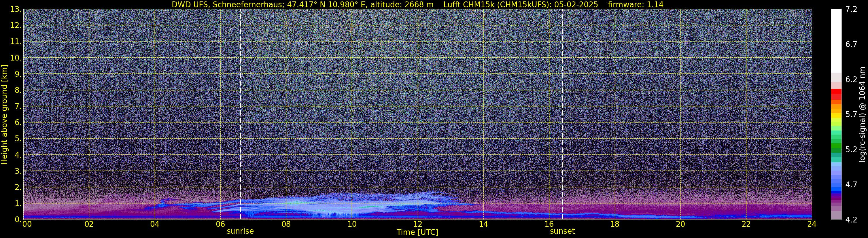Viewport: 868px width, 238px height.
Task: Click the height axis tick label '0.'
Action: coord(18,219)
